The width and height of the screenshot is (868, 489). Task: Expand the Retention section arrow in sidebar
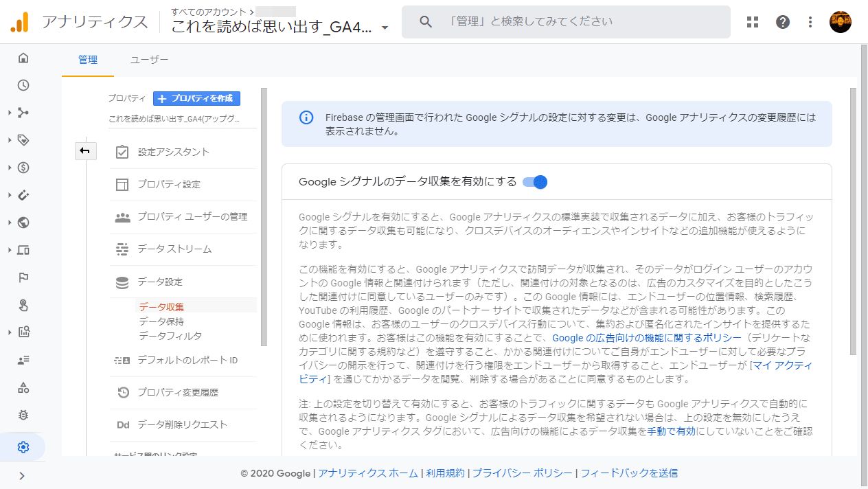pos(10,195)
